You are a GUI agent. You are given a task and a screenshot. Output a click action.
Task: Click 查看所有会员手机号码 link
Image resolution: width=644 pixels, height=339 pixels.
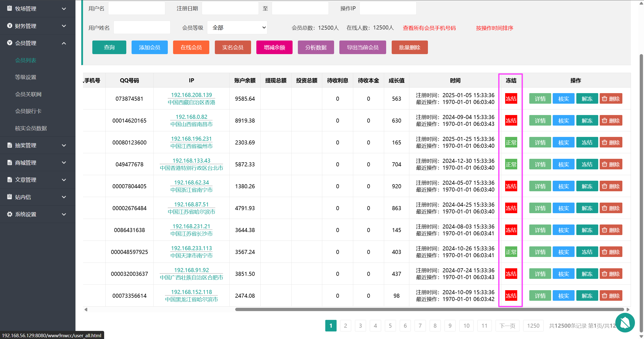coord(429,28)
